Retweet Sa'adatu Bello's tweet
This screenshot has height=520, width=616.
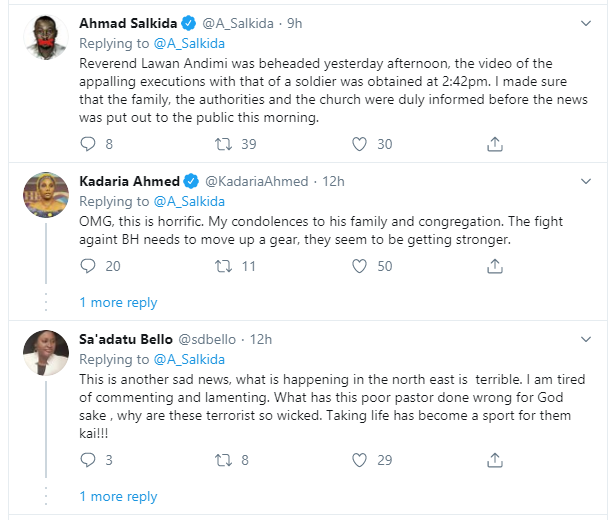click(x=225, y=460)
